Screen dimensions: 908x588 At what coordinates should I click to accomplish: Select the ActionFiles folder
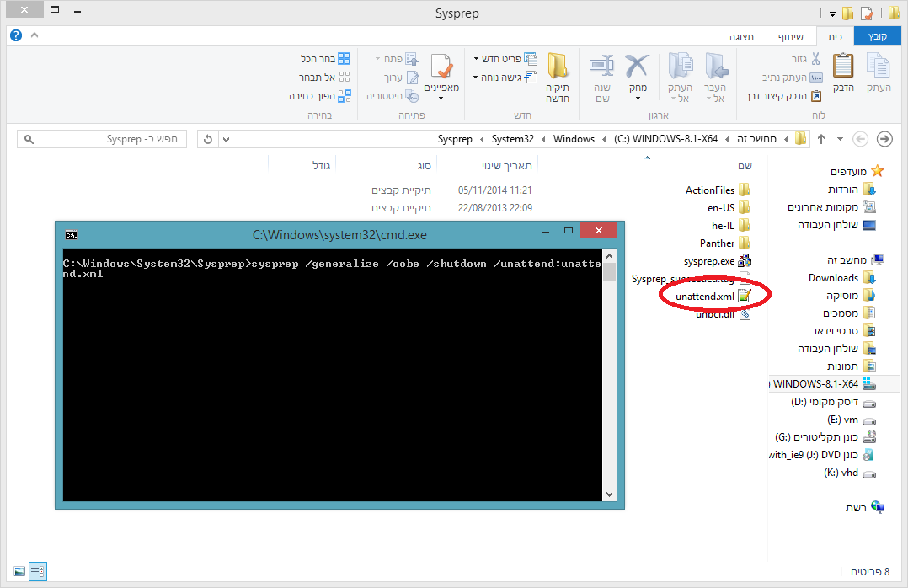pos(718,190)
